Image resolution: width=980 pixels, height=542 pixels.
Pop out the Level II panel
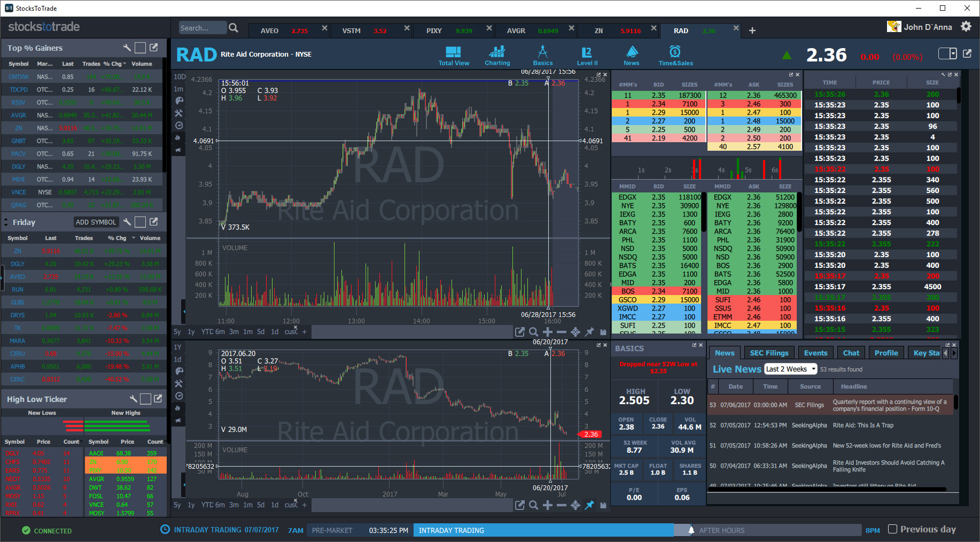pos(791,75)
